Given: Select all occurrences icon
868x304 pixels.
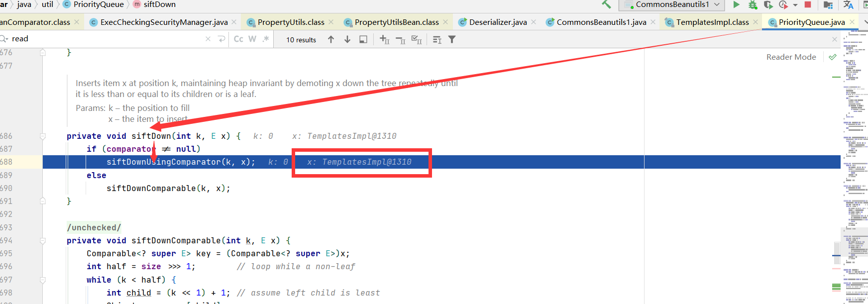Looking at the screenshot, I should pyautogui.click(x=417, y=39).
